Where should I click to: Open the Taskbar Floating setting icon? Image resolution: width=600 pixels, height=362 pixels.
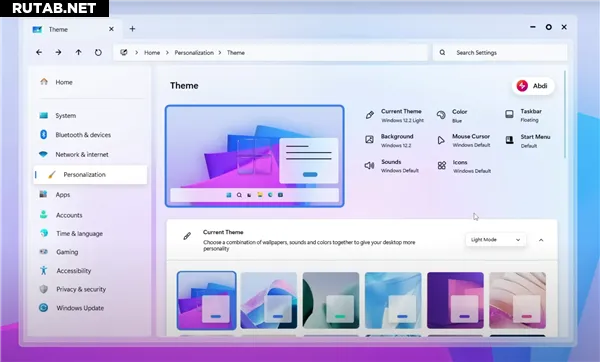(x=509, y=114)
